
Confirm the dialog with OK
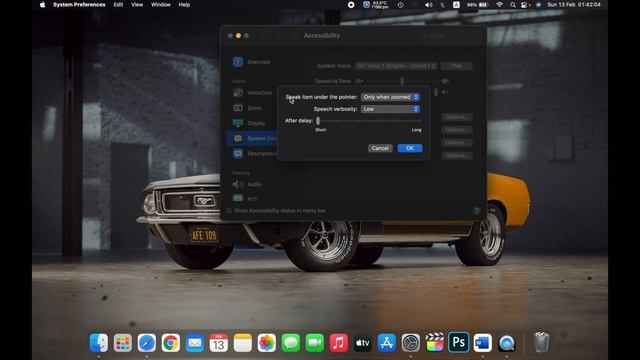[410, 148]
